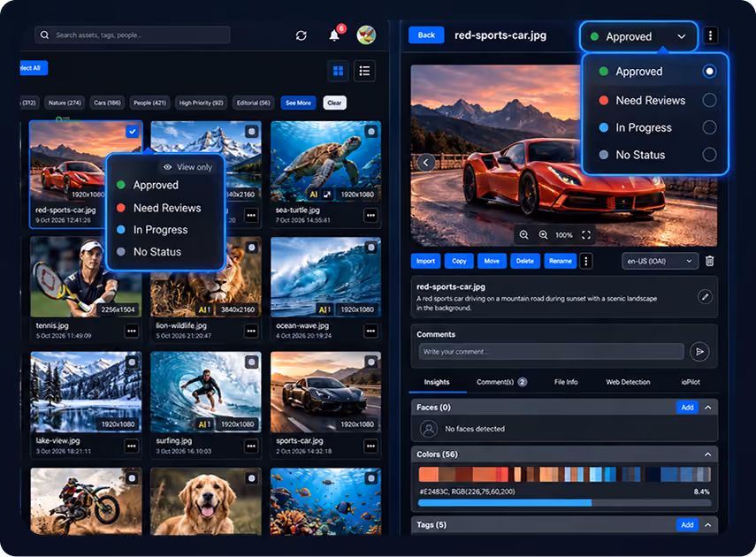The width and height of the screenshot is (756, 557).
Task: Click the trash icon beside language selector
Action: click(710, 261)
